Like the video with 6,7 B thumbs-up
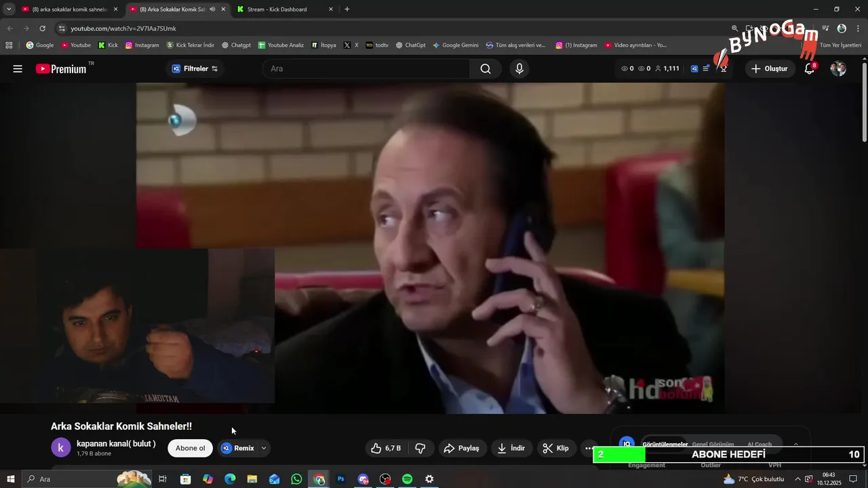Image resolution: width=868 pixels, height=488 pixels. coord(386,448)
